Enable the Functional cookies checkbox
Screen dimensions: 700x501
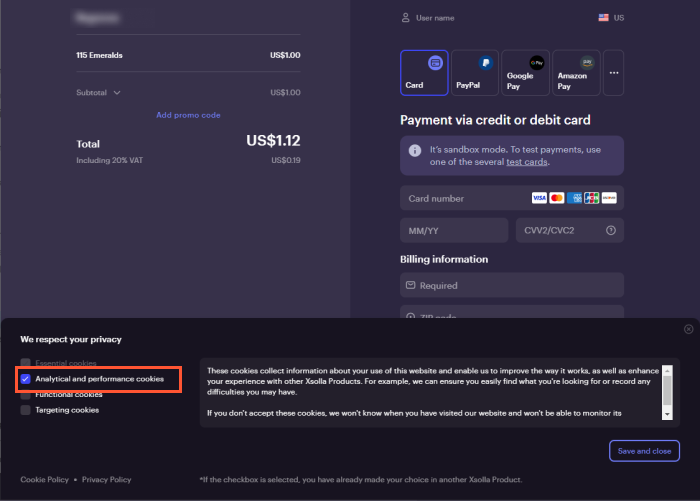pyautogui.click(x=26, y=394)
